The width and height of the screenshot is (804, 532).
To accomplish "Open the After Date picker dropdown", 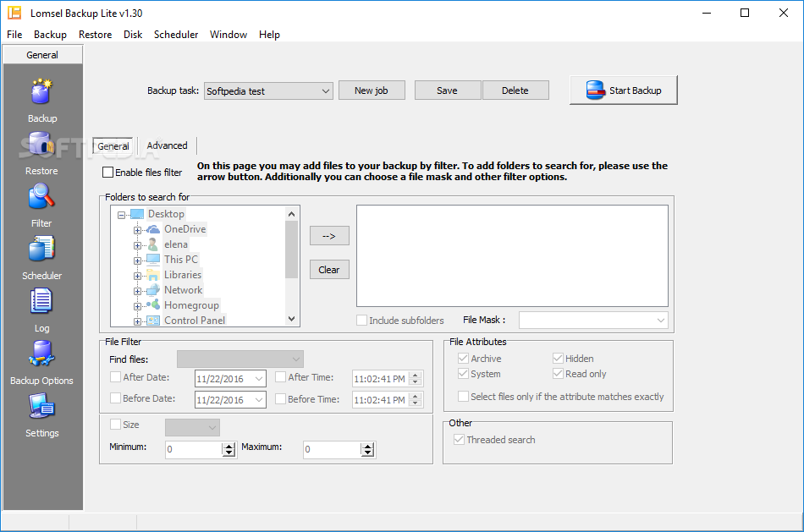I will [x=259, y=379].
